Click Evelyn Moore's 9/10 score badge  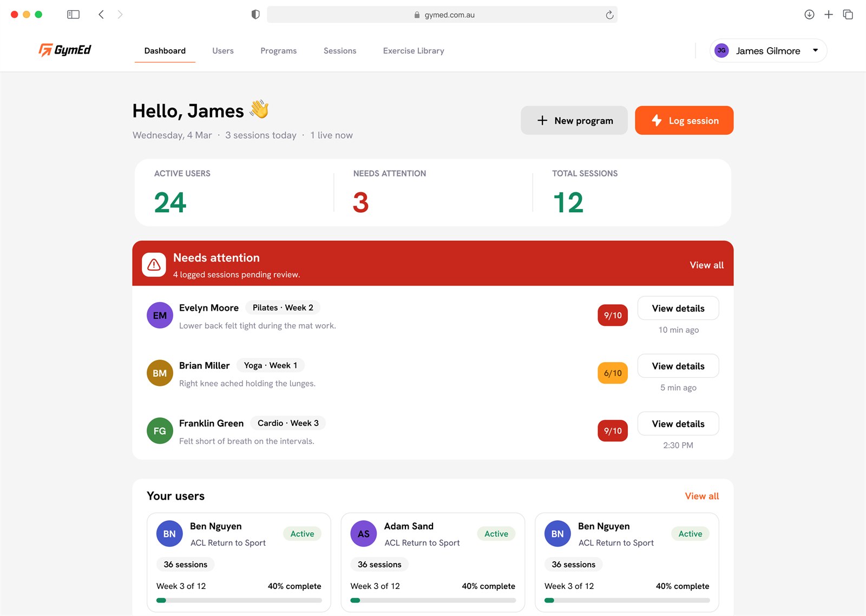613,316
